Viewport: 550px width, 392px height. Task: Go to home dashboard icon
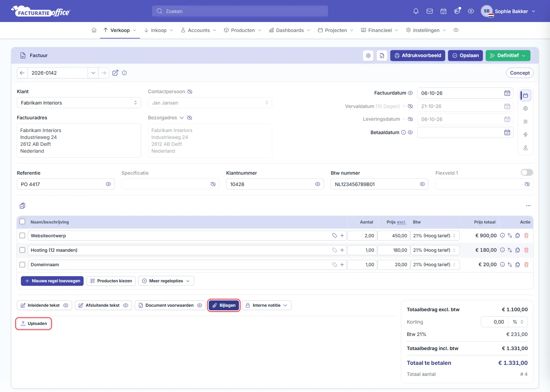pos(94,30)
